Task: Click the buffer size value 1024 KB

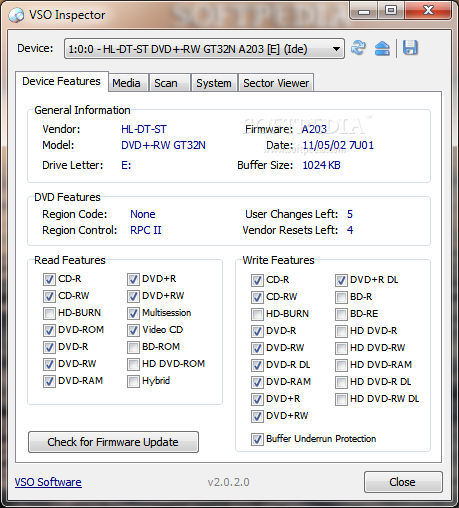Action: 321,165
